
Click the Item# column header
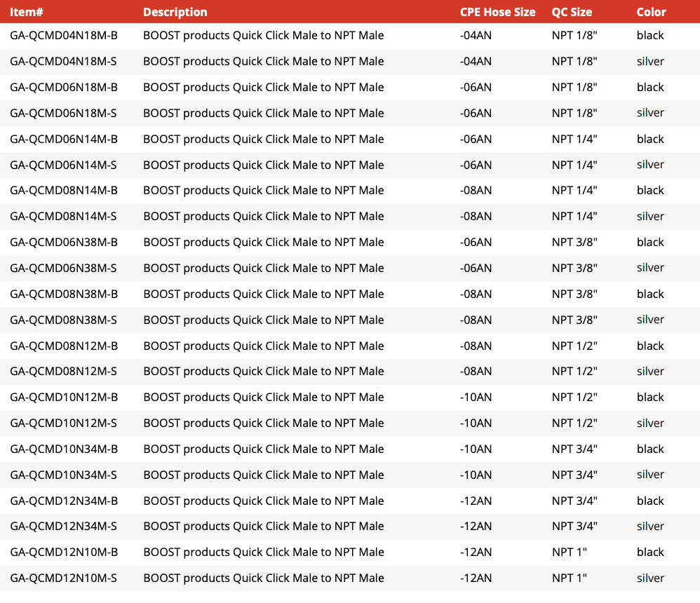[27, 12]
